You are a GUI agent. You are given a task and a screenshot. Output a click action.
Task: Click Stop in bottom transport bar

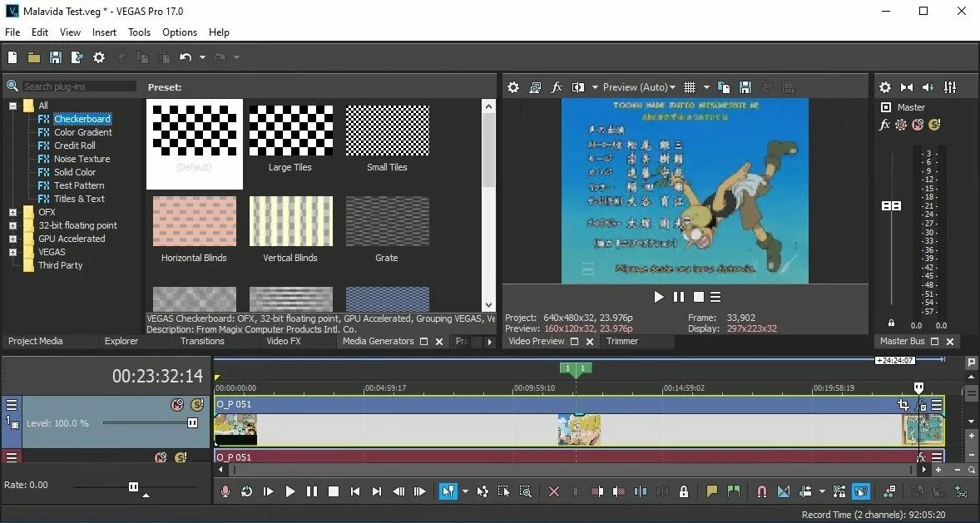pyautogui.click(x=334, y=491)
